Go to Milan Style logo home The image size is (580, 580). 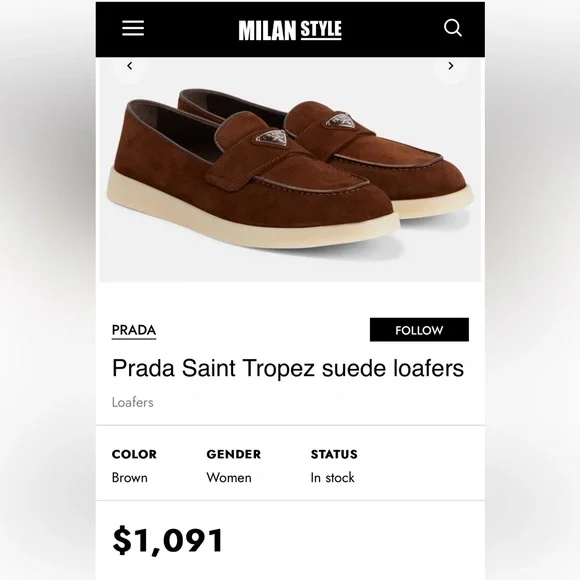pyautogui.click(x=290, y=30)
